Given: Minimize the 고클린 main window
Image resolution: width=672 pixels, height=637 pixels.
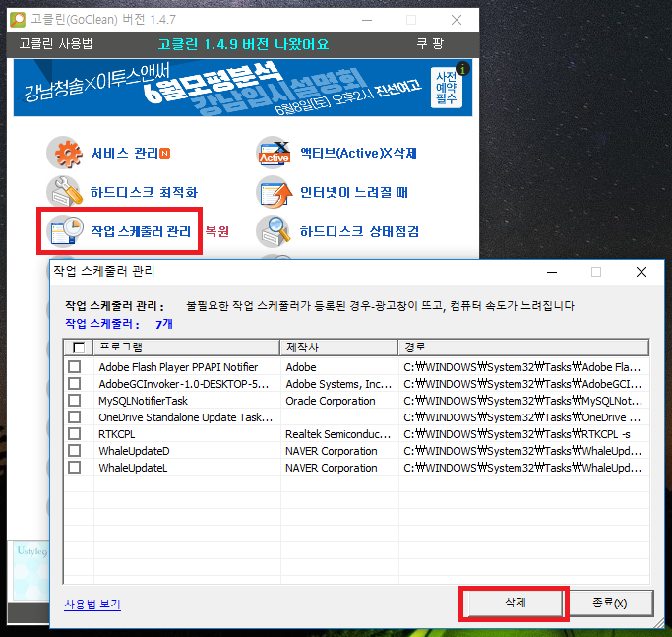Looking at the screenshot, I should 367,20.
